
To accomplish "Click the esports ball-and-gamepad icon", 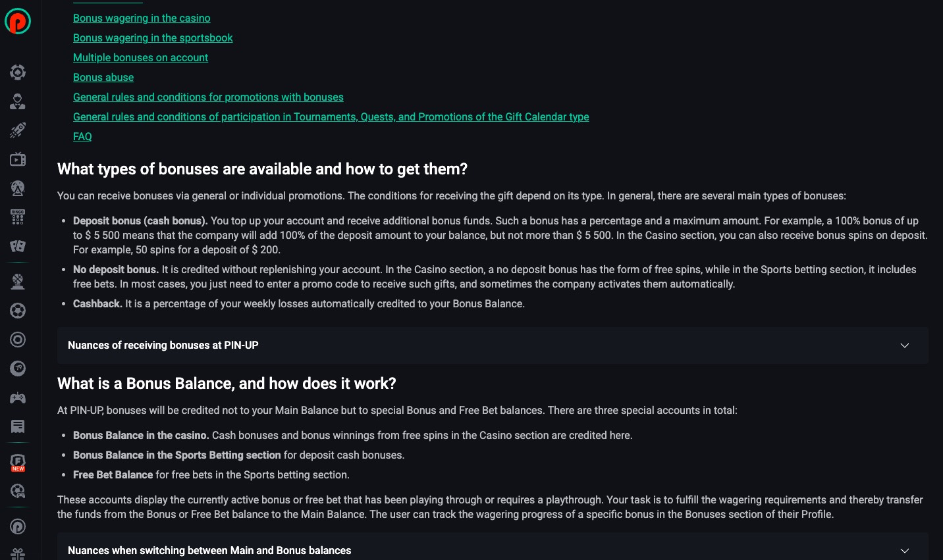I will pos(18,491).
